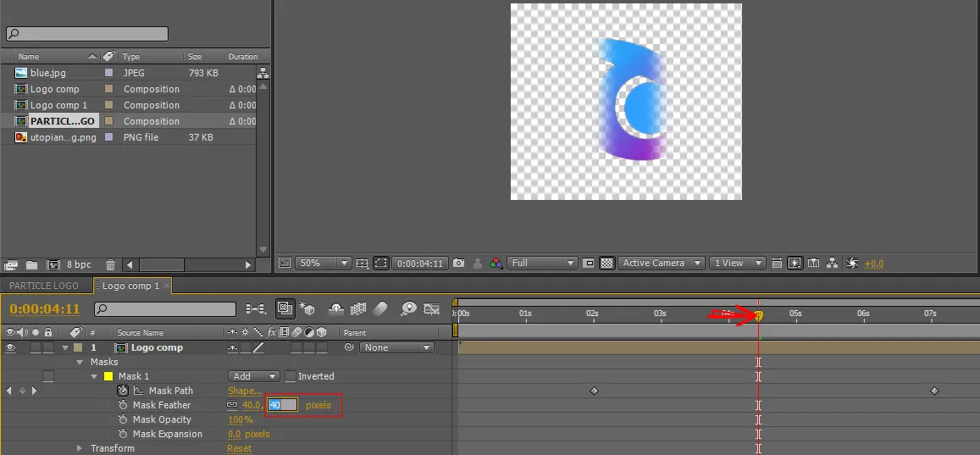Open the Timeline button in viewer

(813, 264)
